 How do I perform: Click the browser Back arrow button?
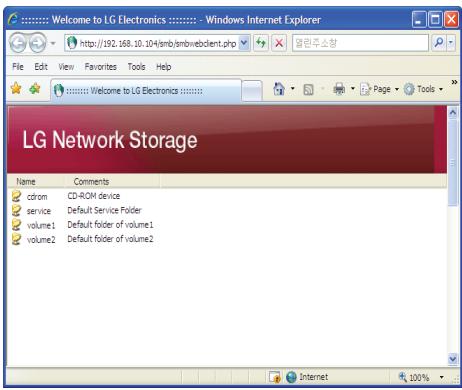18,43
